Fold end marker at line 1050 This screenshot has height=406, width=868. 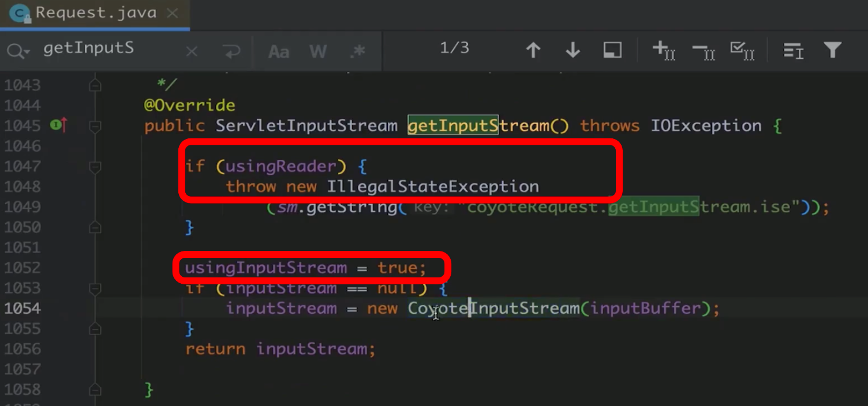tap(95, 227)
